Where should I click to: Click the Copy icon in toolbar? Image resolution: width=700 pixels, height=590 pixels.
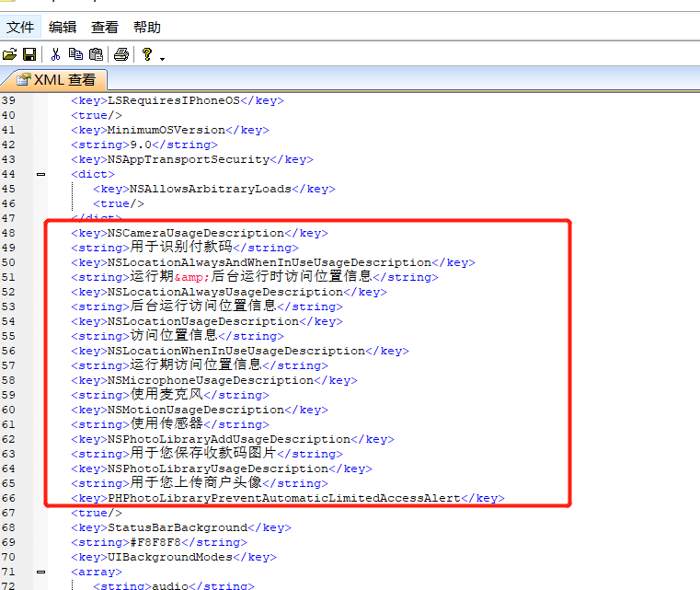pyautogui.click(x=75, y=55)
